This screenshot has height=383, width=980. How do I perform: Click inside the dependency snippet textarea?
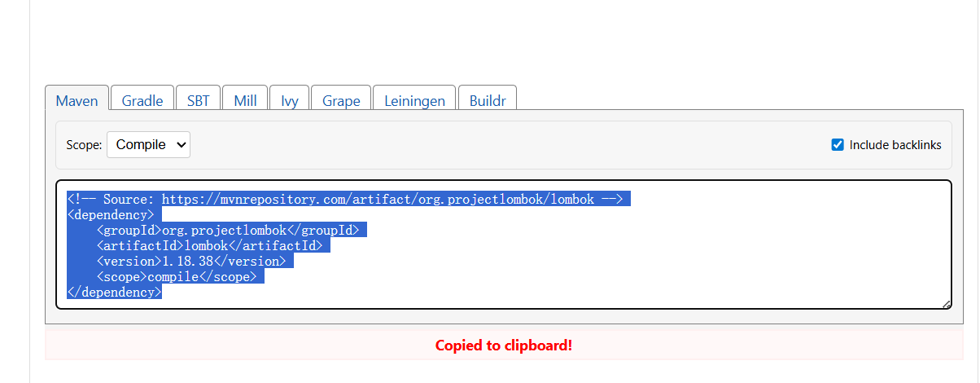pos(503,244)
